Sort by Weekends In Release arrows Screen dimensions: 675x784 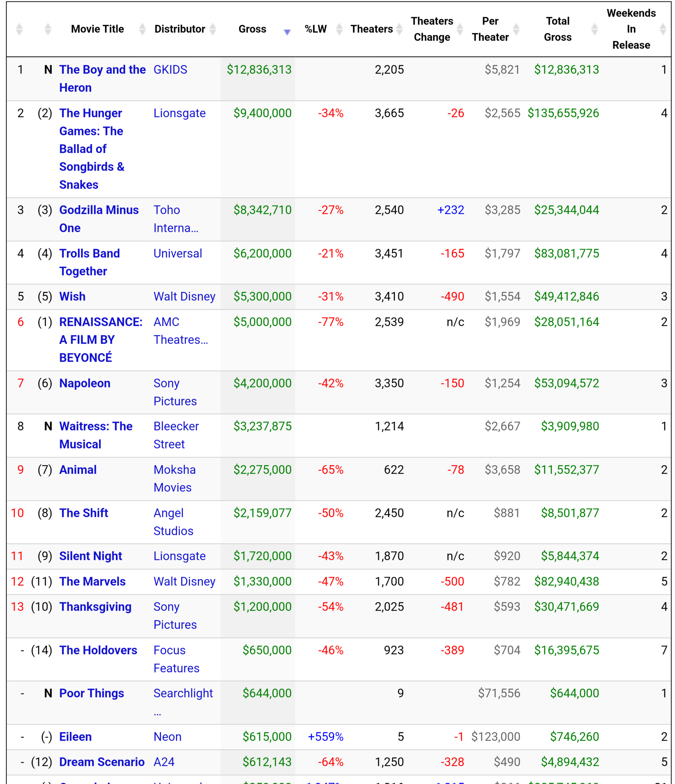click(663, 29)
